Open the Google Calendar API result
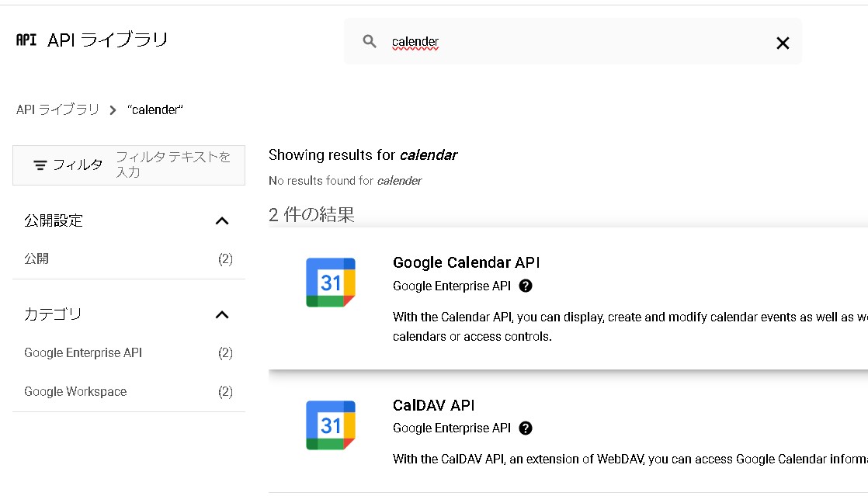 466,262
